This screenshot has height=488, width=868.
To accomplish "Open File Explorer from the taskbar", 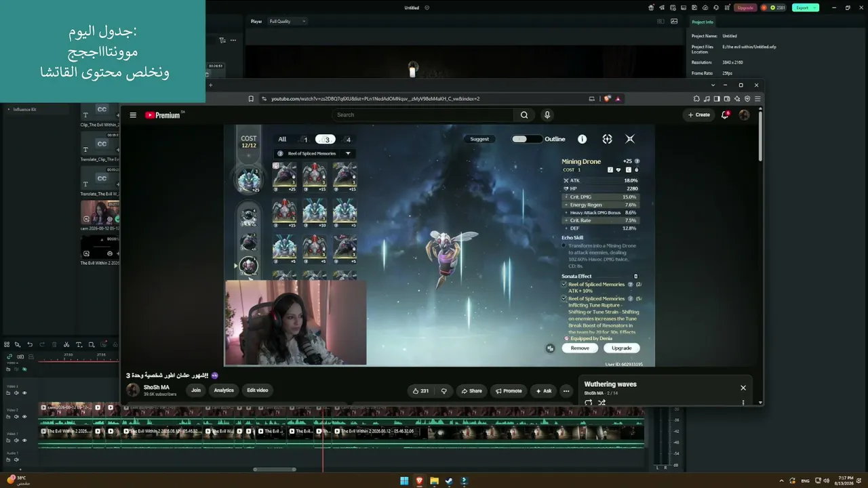I will [434, 481].
